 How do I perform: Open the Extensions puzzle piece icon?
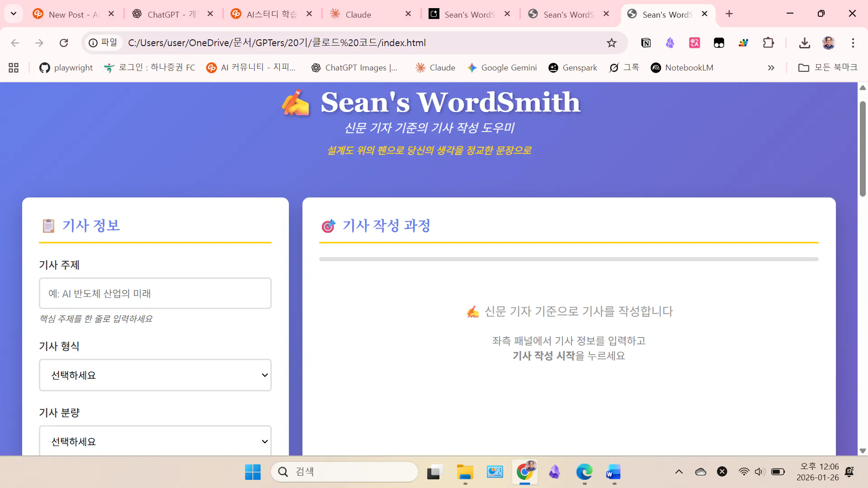[769, 43]
